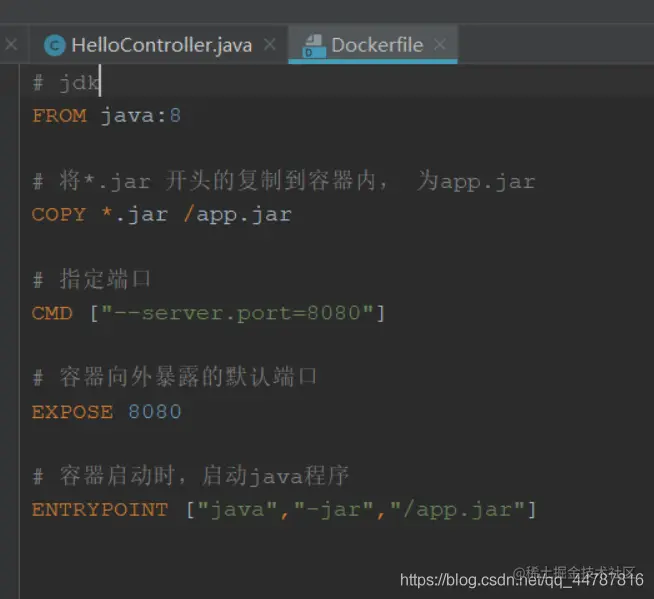Click the 8080 port after EXPOSE

click(x=155, y=412)
